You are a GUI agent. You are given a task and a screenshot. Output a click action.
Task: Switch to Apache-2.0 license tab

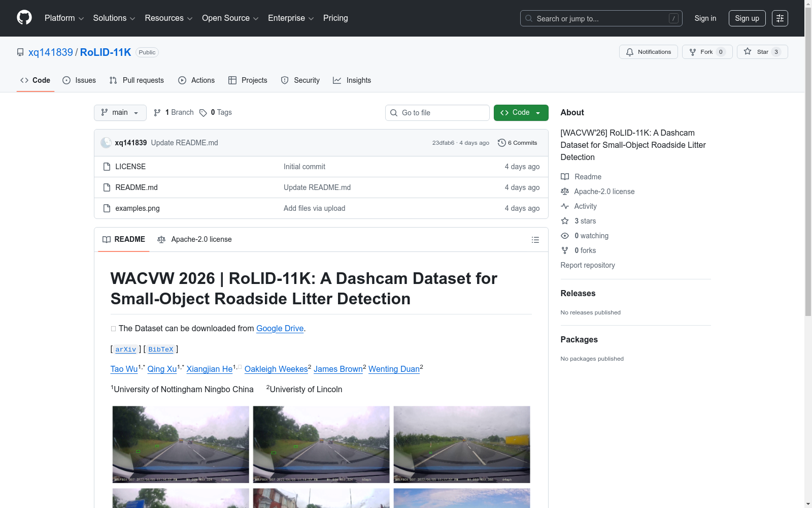195,239
